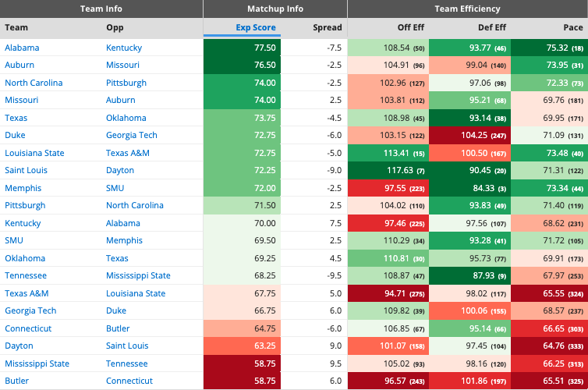Select Dayton's 64.76 pace cell
The image size is (588, 390).
point(549,346)
